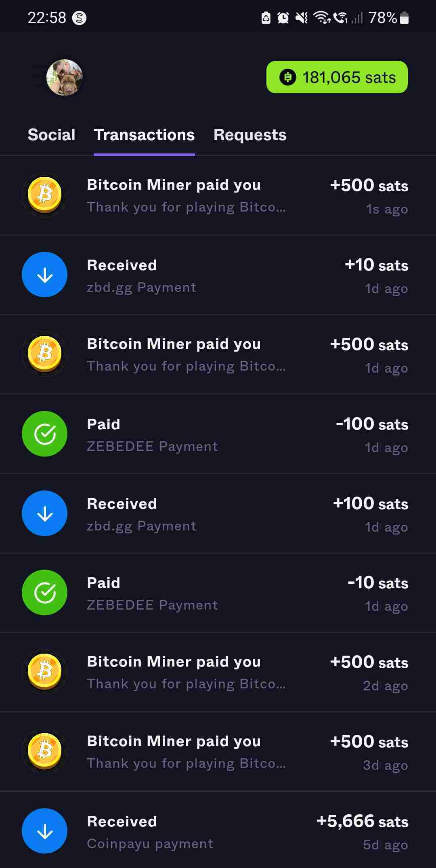Tap the blue download arrow for +100 sats
Screen dimensions: 436x868
pyautogui.click(x=44, y=513)
